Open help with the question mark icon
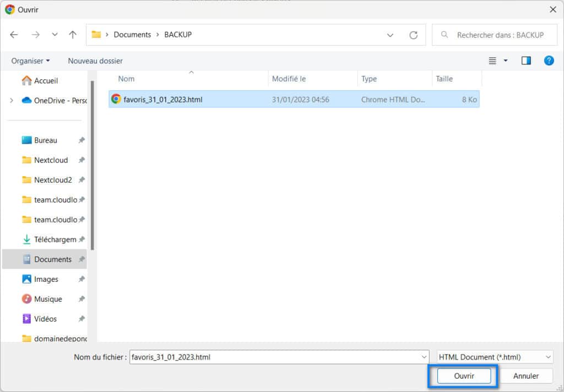564x392 pixels. pos(549,61)
